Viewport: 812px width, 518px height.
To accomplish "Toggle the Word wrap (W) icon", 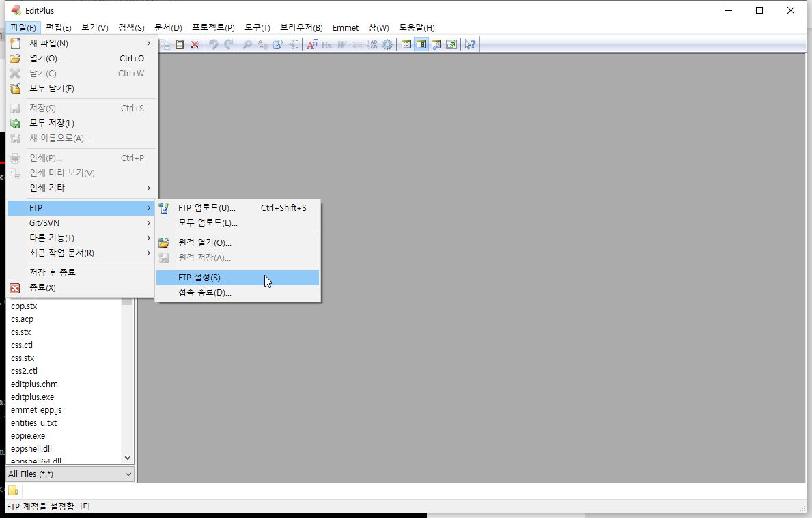I will [x=341, y=44].
